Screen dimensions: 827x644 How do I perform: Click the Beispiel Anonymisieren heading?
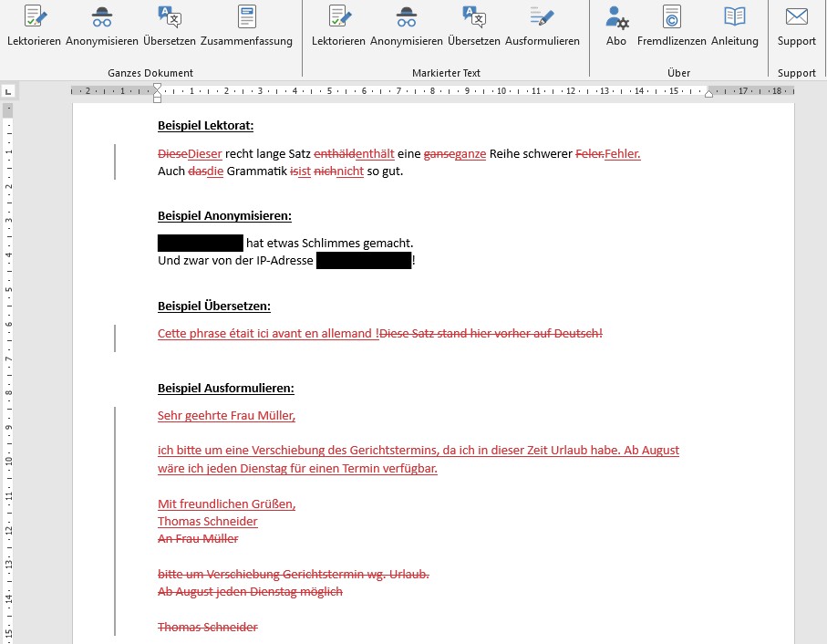point(224,215)
